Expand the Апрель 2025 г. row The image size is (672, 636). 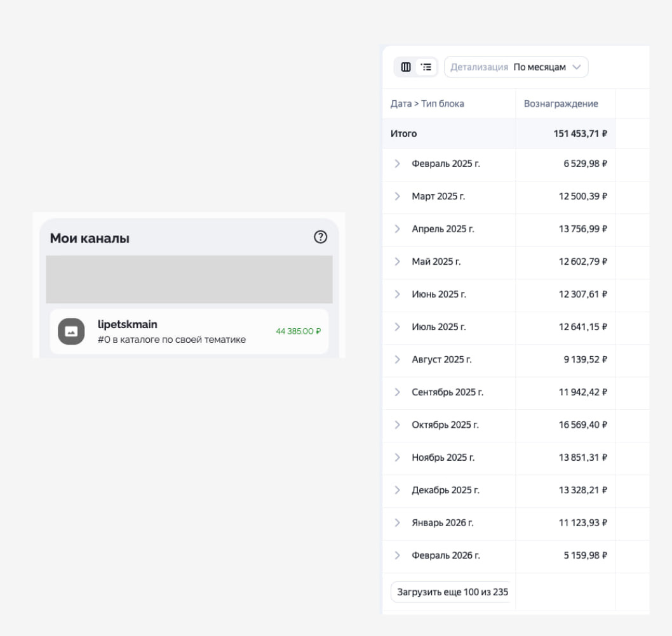pyautogui.click(x=398, y=229)
